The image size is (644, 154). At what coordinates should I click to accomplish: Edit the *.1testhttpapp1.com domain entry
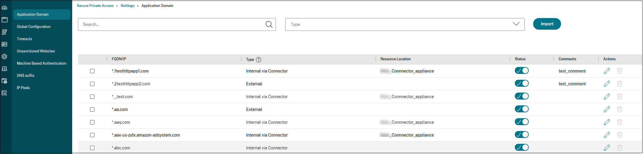tap(607, 71)
